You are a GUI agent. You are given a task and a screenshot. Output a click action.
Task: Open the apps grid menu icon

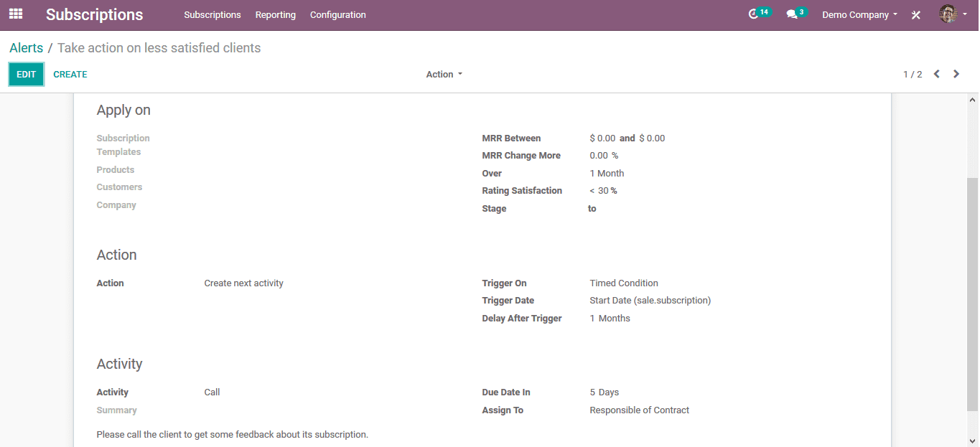[16, 14]
